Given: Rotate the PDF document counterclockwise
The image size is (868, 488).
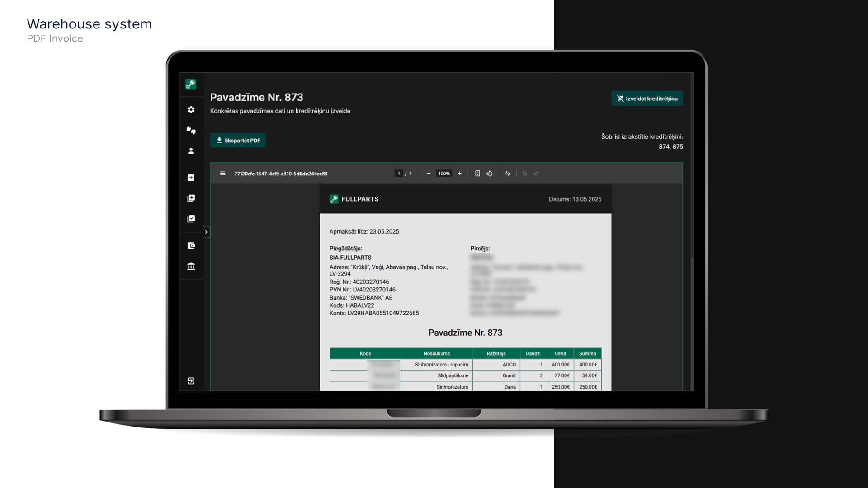Looking at the screenshot, I should coord(489,174).
